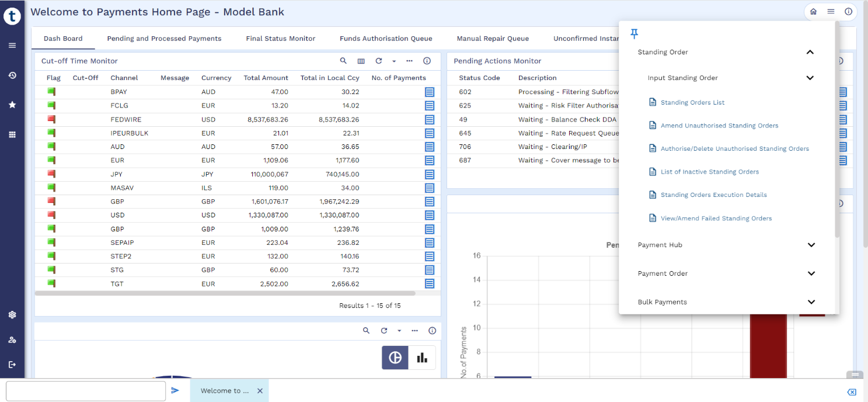Open the favourites star icon in the sidebar

coord(12,105)
